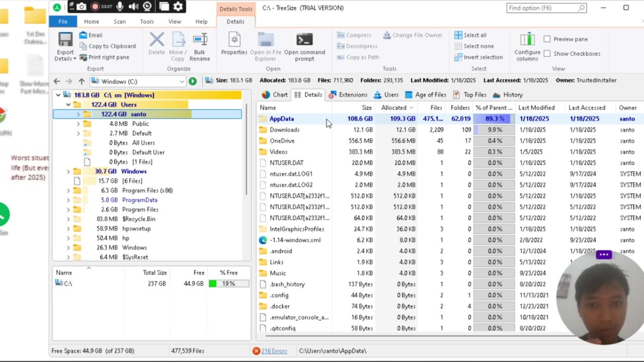The width and height of the screenshot is (644, 362).
Task: Enable the Preview pane checkbox
Action: (547, 39)
